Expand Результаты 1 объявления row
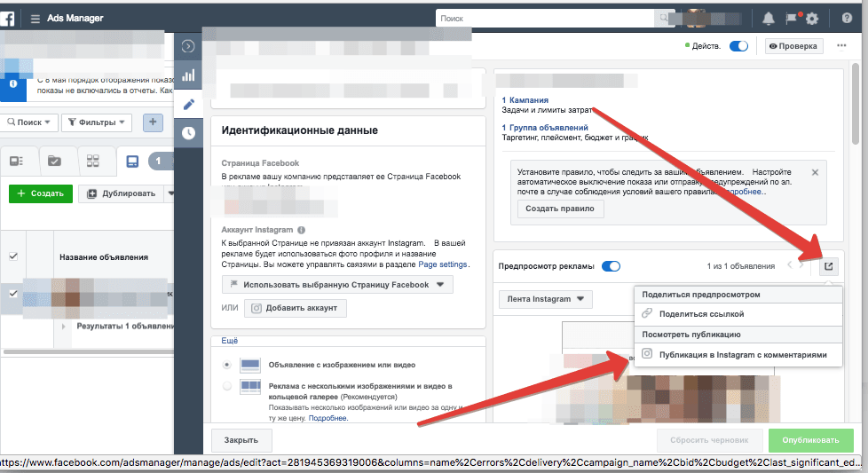Screen dimensions: 868x473 point(63,327)
